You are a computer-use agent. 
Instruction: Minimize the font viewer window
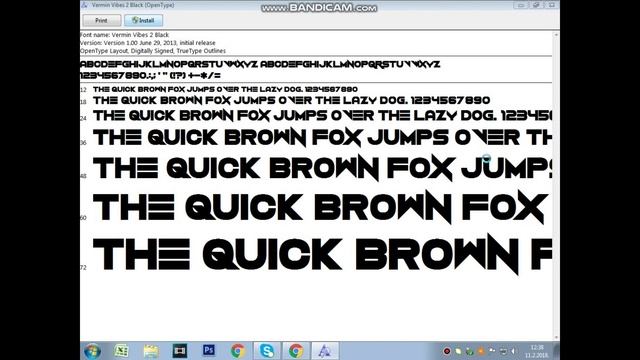click(x=521, y=5)
